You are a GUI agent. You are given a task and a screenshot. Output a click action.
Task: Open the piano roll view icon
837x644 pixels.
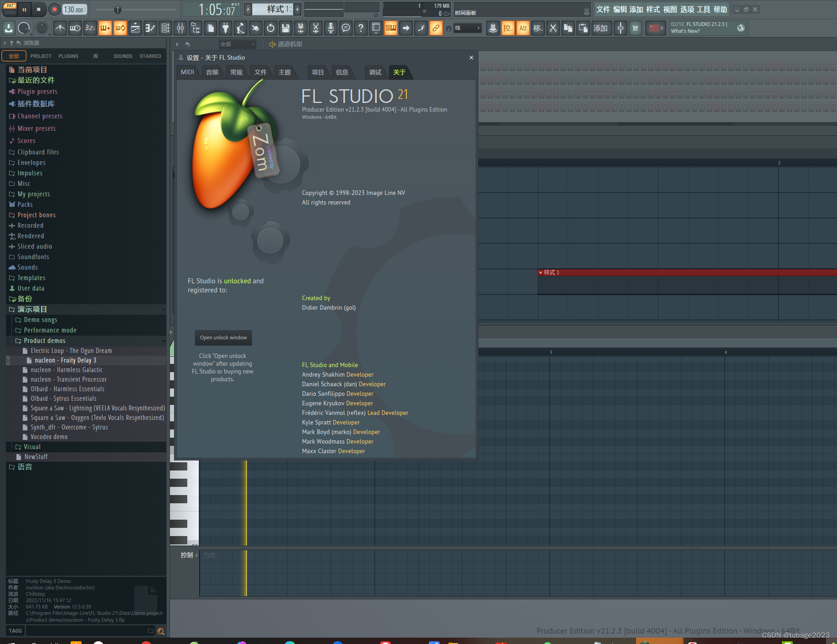point(150,28)
